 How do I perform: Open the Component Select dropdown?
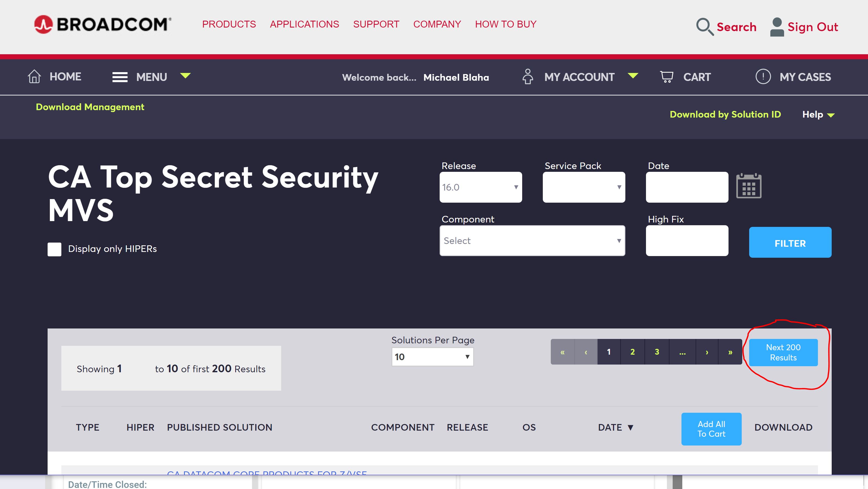pos(532,241)
